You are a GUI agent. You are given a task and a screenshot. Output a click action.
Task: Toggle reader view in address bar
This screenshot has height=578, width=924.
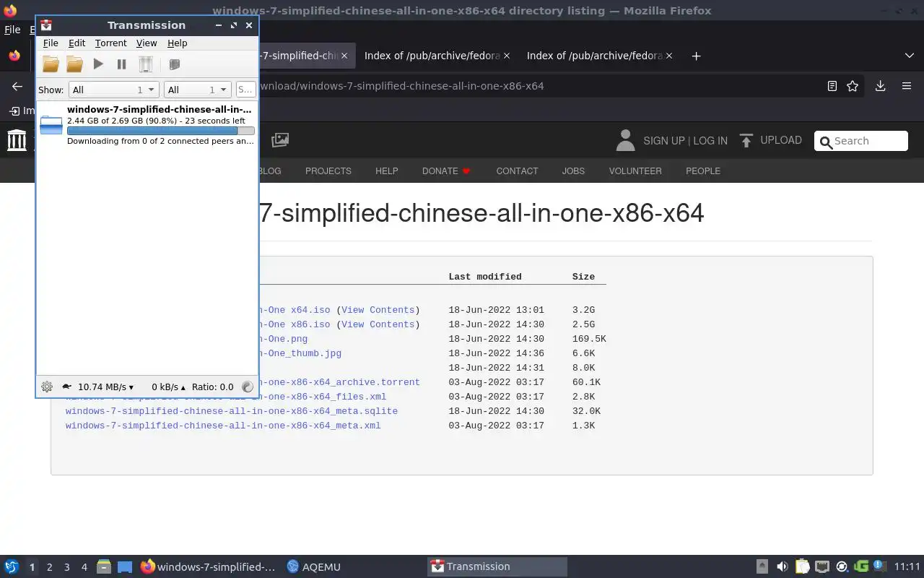(832, 86)
